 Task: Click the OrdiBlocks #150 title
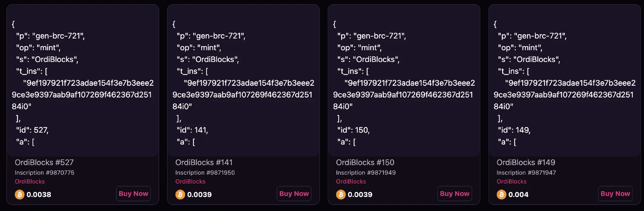(x=365, y=162)
